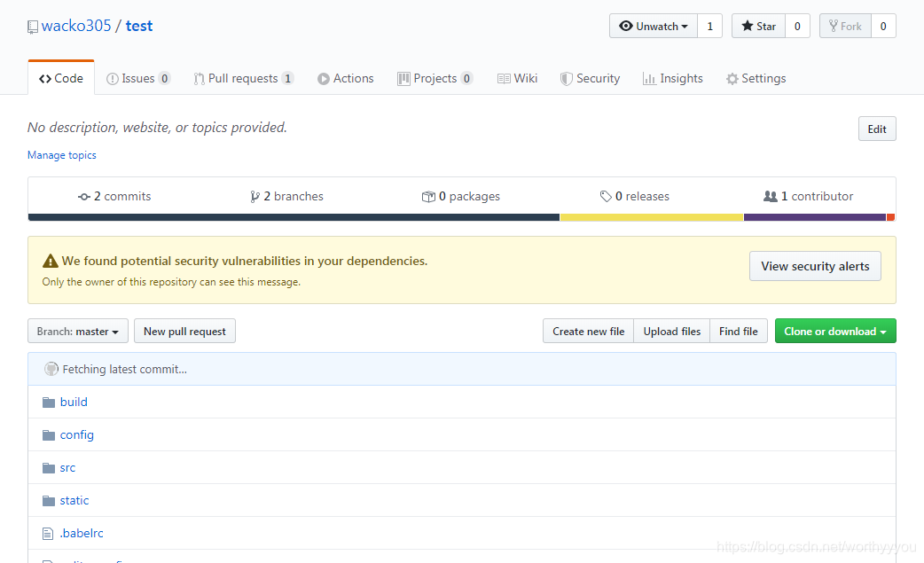Click Create new file button
Image resolution: width=924 pixels, height=563 pixels.
click(x=588, y=331)
